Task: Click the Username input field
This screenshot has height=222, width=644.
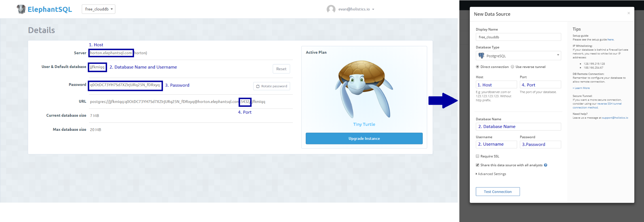Action: [x=496, y=144]
